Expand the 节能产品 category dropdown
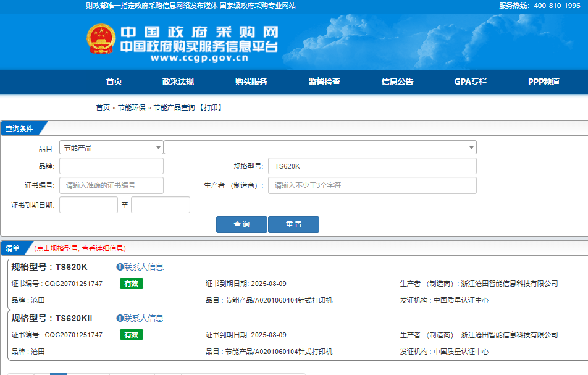This screenshot has height=375, width=588. [x=111, y=148]
